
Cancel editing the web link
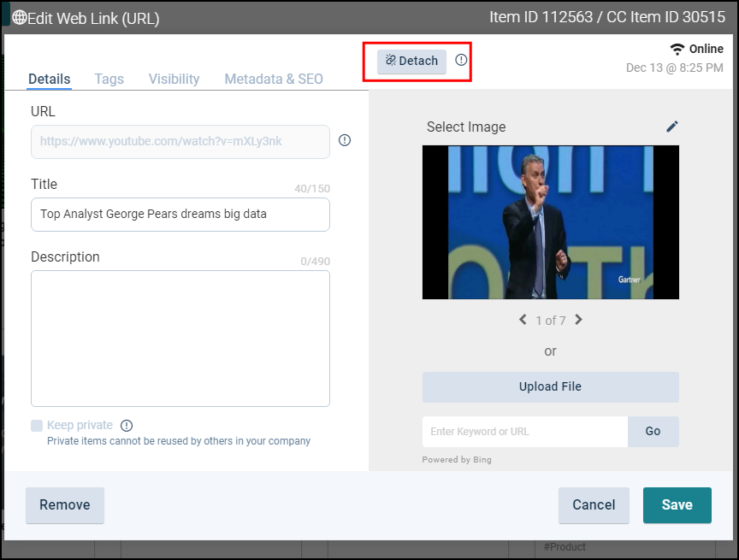click(594, 505)
